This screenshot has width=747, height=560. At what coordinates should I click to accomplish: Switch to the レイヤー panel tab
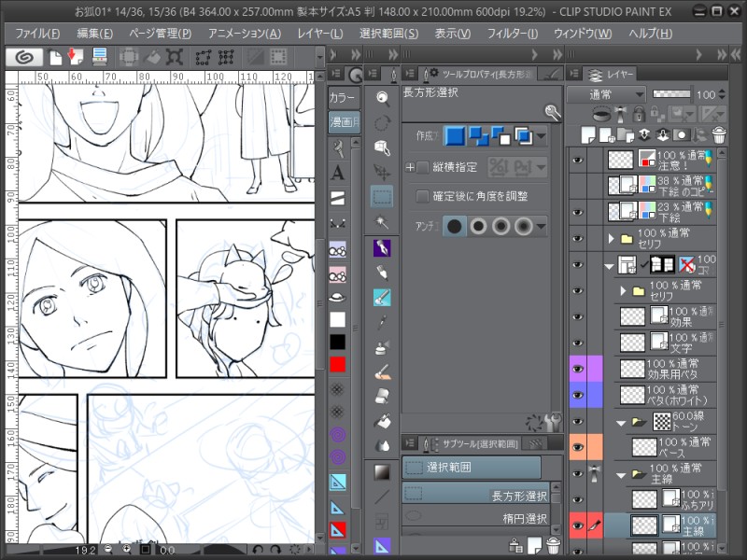[x=611, y=75]
